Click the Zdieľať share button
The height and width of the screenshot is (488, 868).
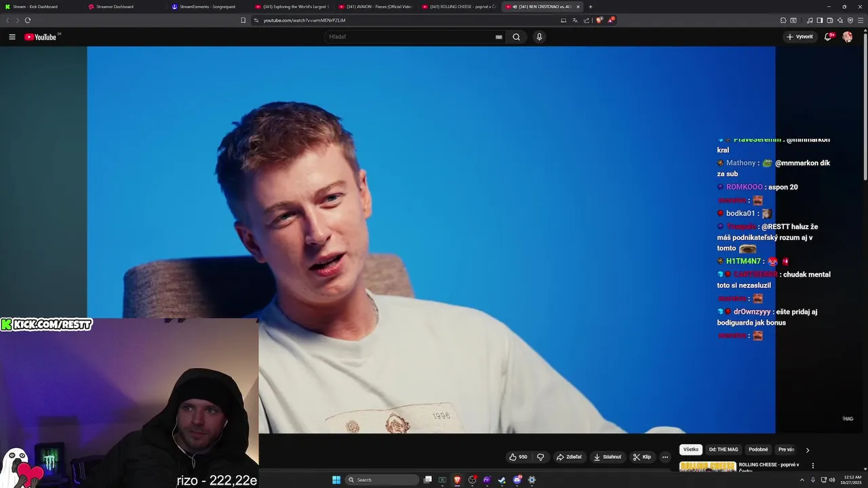pyautogui.click(x=570, y=457)
